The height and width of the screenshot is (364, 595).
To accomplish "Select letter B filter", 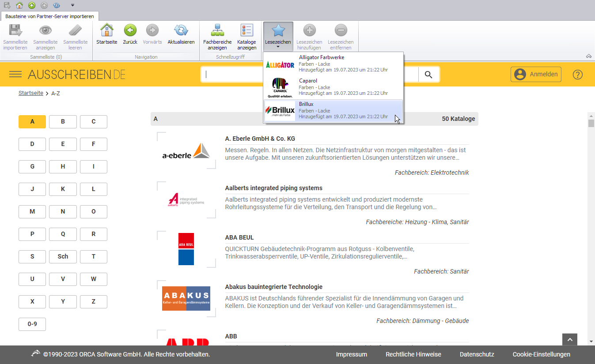I will click(x=63, y=122).
